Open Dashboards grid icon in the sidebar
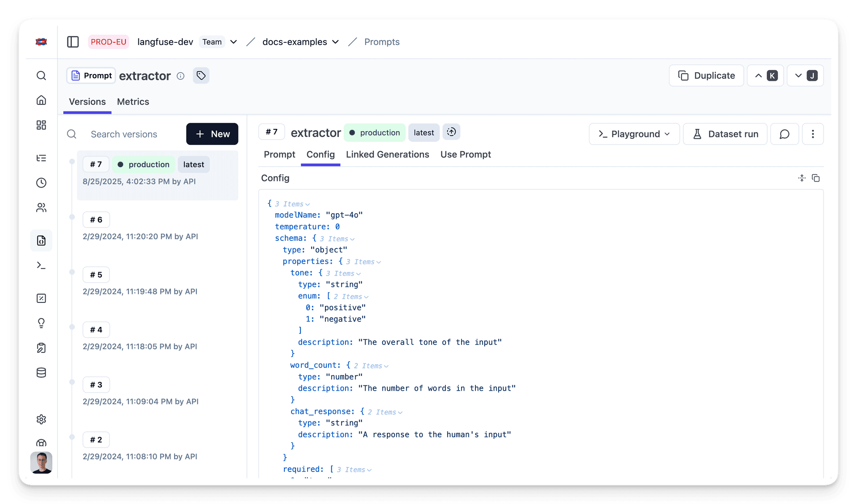The height and width of the screenshot is (504, 857). pos(41,125)
